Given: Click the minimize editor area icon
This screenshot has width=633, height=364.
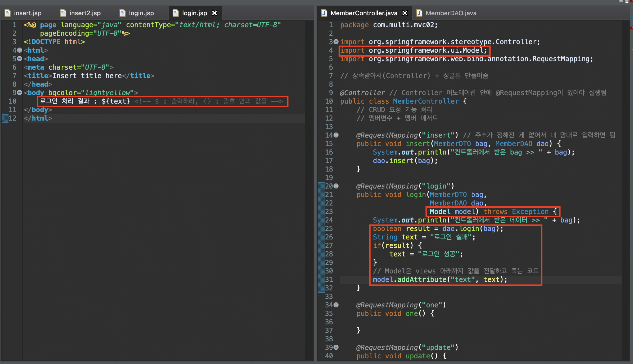Looking at the screenshot, I should [621, 1].
